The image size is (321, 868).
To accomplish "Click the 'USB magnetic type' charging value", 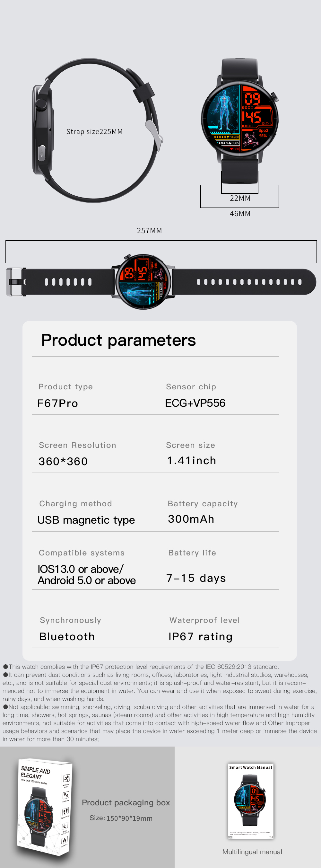I will pyautogui.click(x=86, y=520).
